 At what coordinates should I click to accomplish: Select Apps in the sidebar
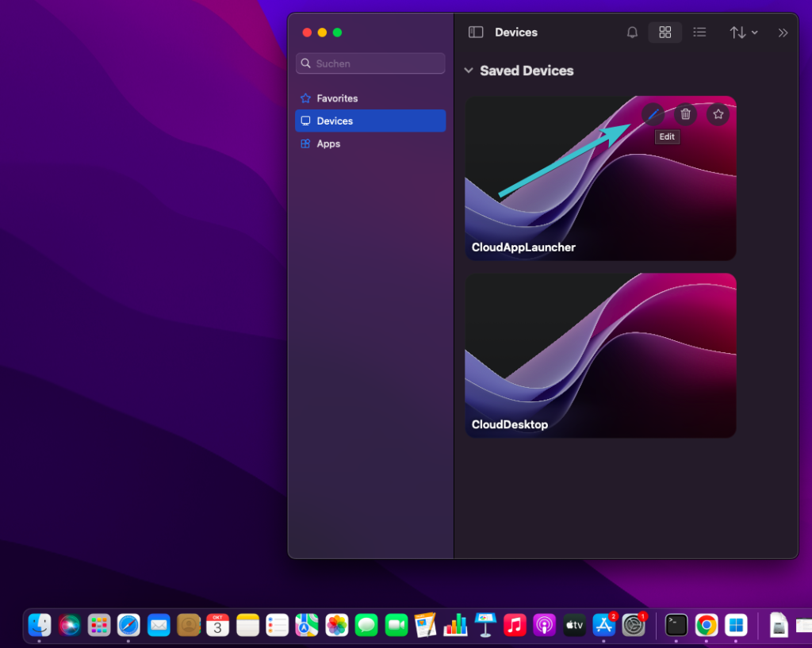370,144
